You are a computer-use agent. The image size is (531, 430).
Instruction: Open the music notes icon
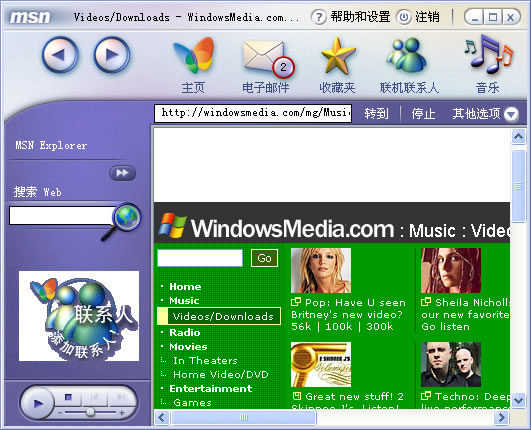click(489, 54)
